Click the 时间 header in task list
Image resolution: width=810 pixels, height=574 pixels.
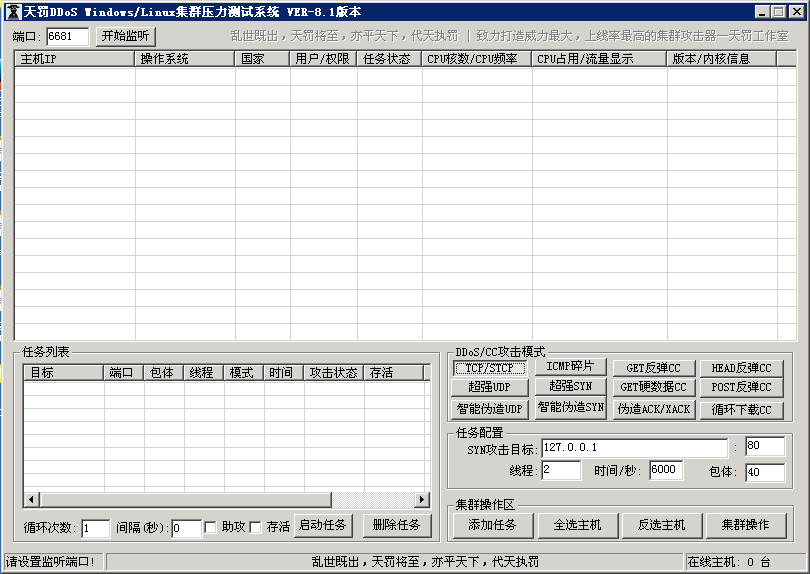[x=284, y=373]
